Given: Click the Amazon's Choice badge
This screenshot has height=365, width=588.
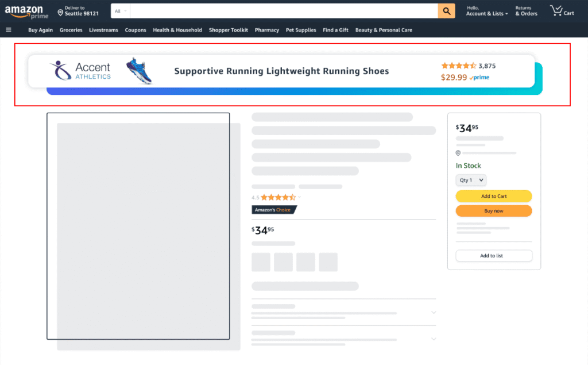Looking at the screenshot, I should (274, 210).
